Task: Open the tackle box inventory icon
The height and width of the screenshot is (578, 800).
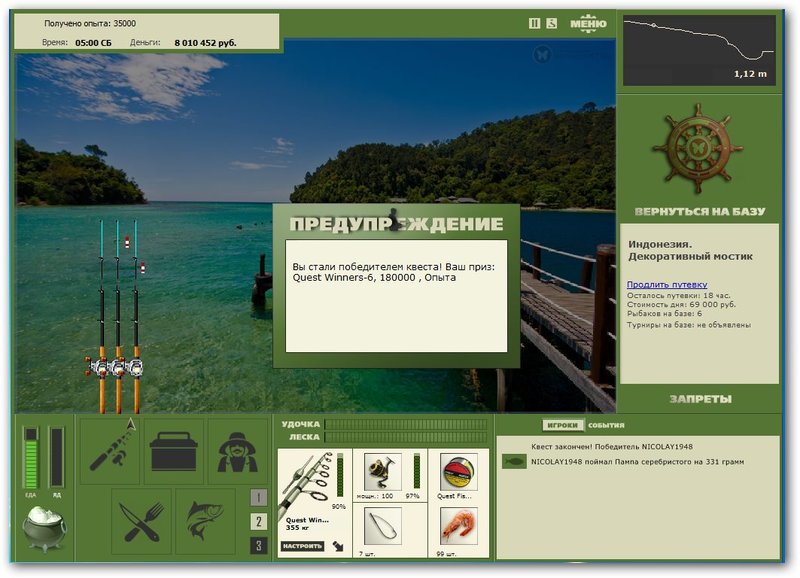Action: click(174, 451)
